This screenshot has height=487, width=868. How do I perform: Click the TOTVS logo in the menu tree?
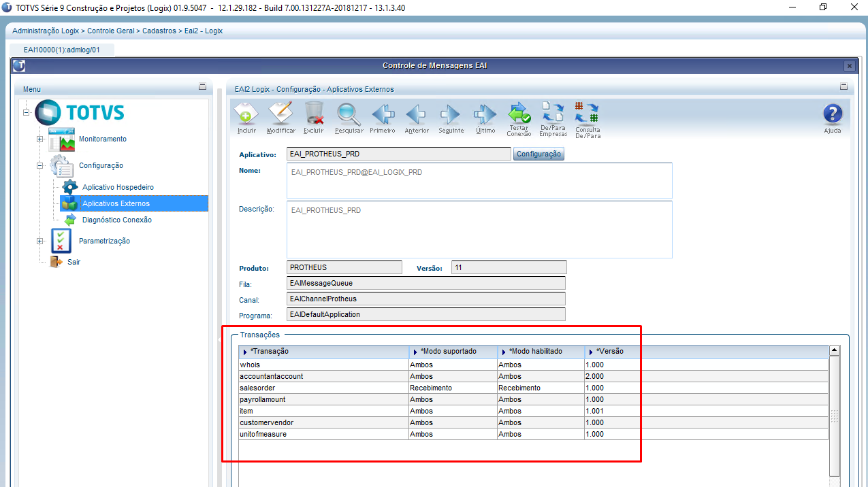coord(79,112)
